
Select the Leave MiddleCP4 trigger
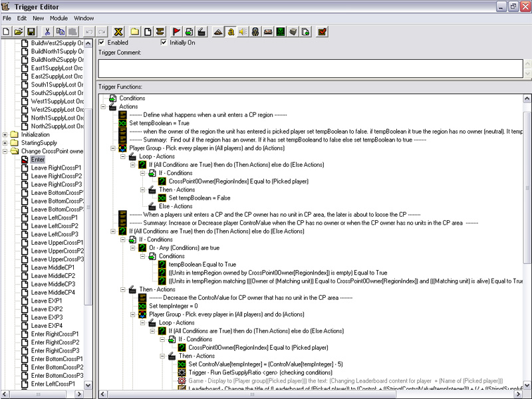[x=53, y=293]
